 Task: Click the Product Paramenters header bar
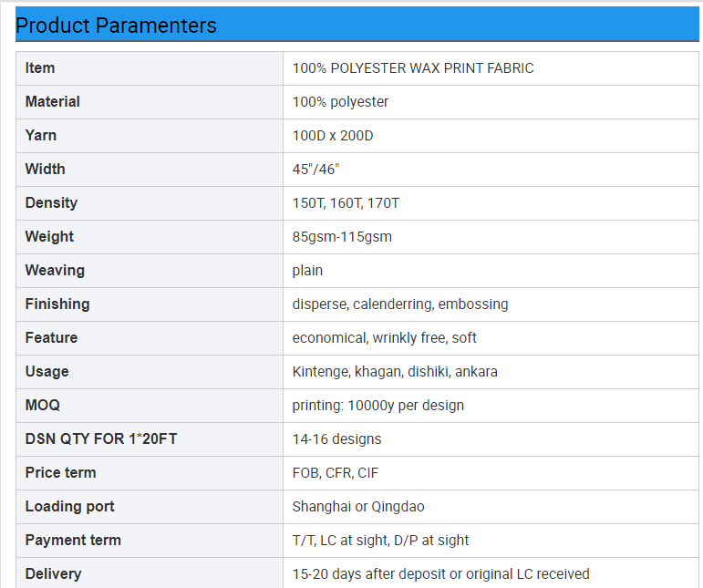click(357, 25)
